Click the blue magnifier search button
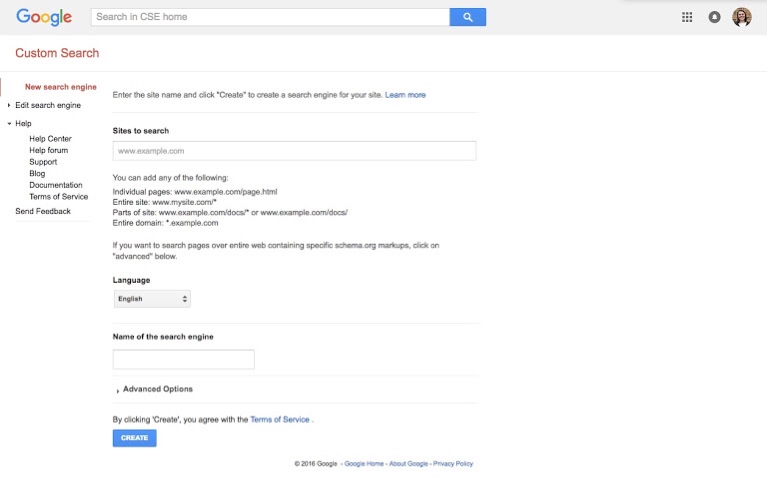Image resolution: width=768 pixels, height=477 pixels. (467, 17)
